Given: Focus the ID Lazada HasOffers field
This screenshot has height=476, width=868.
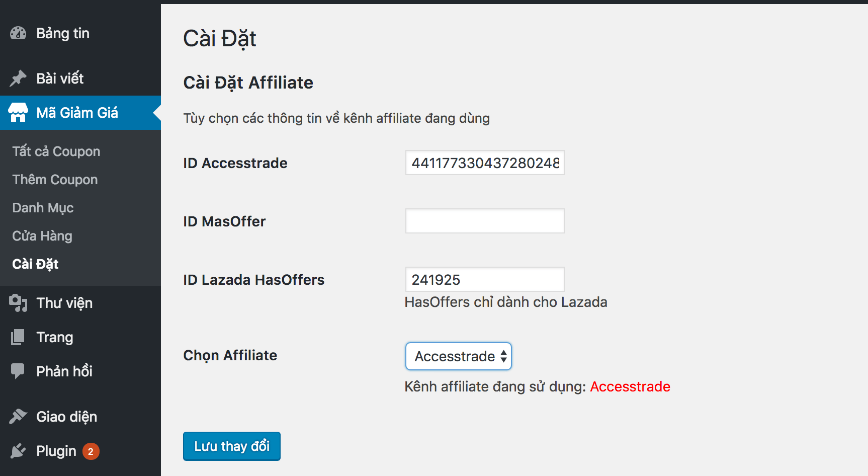Looking at the screenshot, I should click(485, 279).
